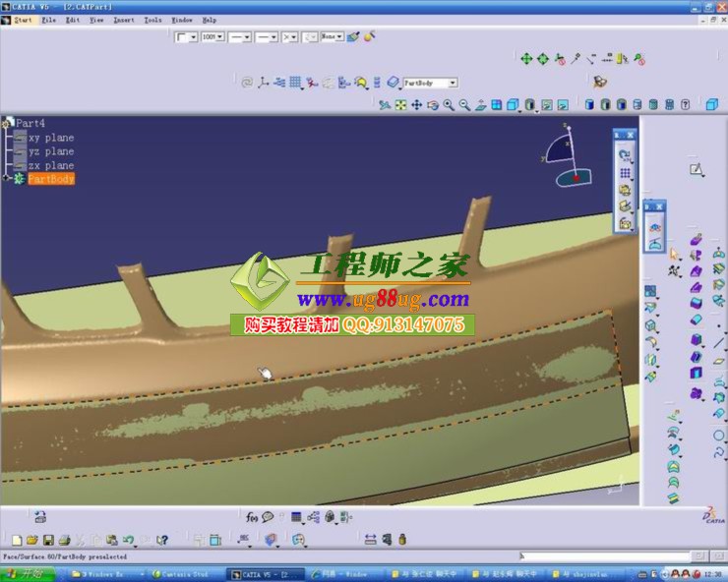The image size is (728, 582).
Task: Close the upper floating toolbar
Action: [x=630, y=135]
